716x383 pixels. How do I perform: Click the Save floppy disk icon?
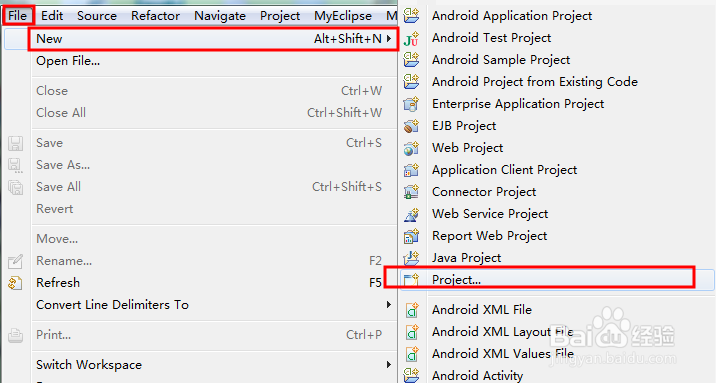pos(16,143)
